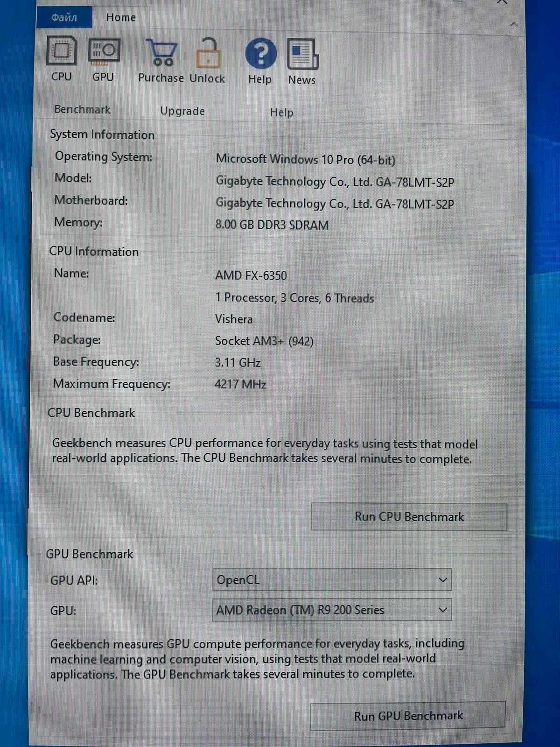Image resolution: width=560 pixels, height=747 pixels.
Task: Click the Operating System: label
Action: (x=104, y=157)
